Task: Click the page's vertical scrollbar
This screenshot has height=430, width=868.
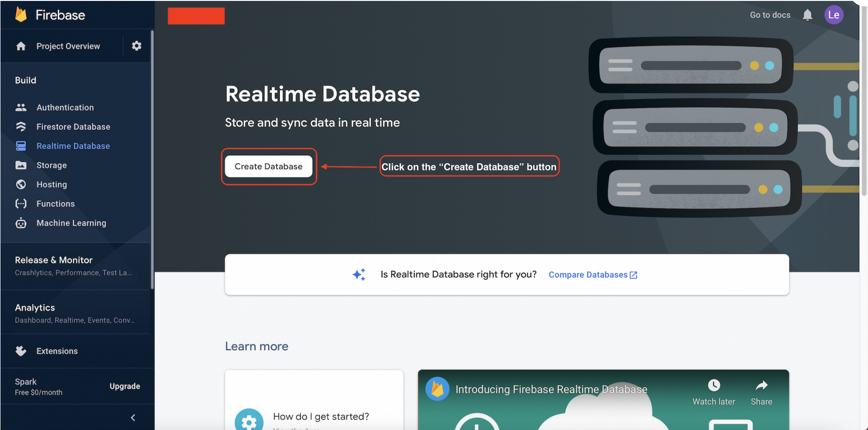Action: (863, 101)
